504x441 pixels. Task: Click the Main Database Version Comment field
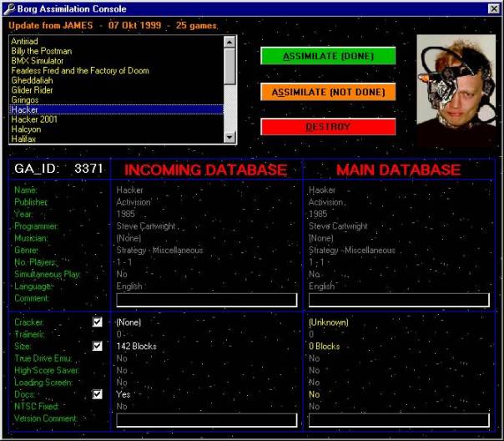tap(399, 420)
